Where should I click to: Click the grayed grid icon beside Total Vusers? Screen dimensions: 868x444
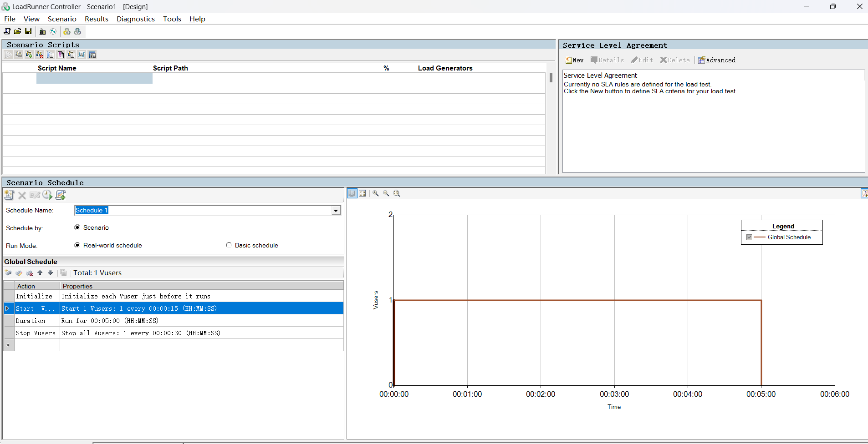pyautogui.click(x=64, y=273)
